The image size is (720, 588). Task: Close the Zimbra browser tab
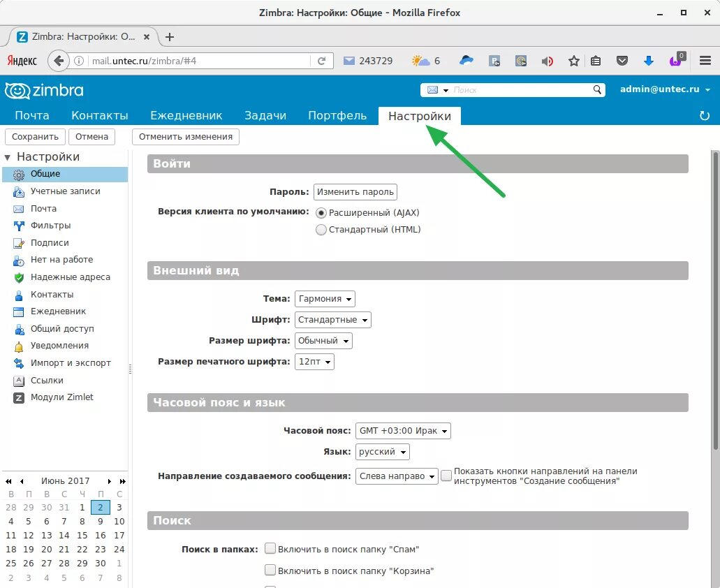click(147, 37)
